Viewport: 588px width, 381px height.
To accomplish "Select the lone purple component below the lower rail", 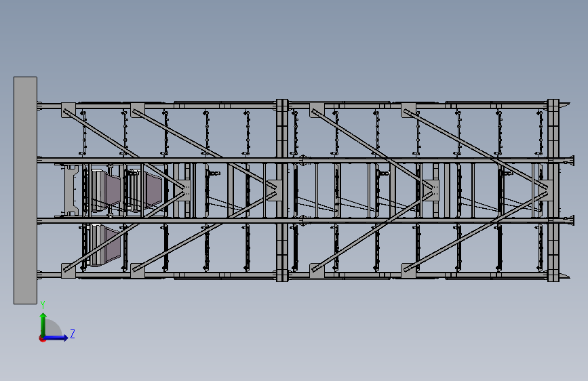I will (112, 245).
